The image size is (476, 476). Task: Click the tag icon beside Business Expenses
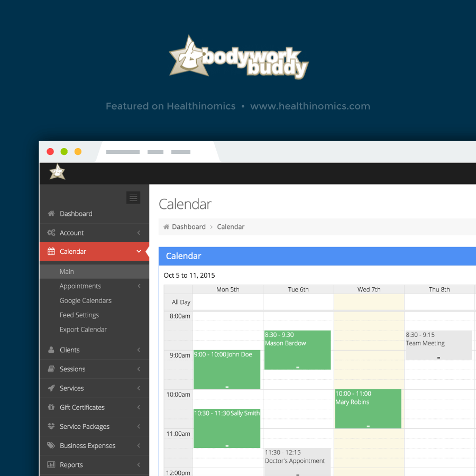click(x=51, y=445)
